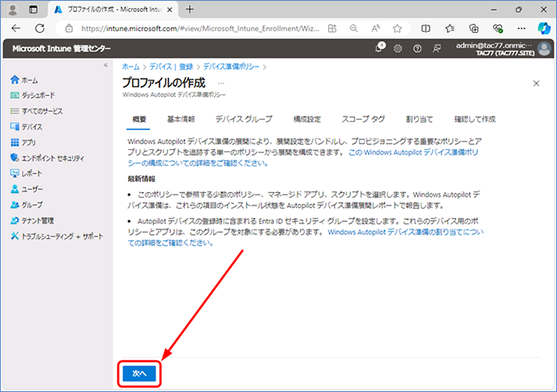Select the 基本情報 tab
Screen dimensions: 557x392
click(x=180, y=119)
